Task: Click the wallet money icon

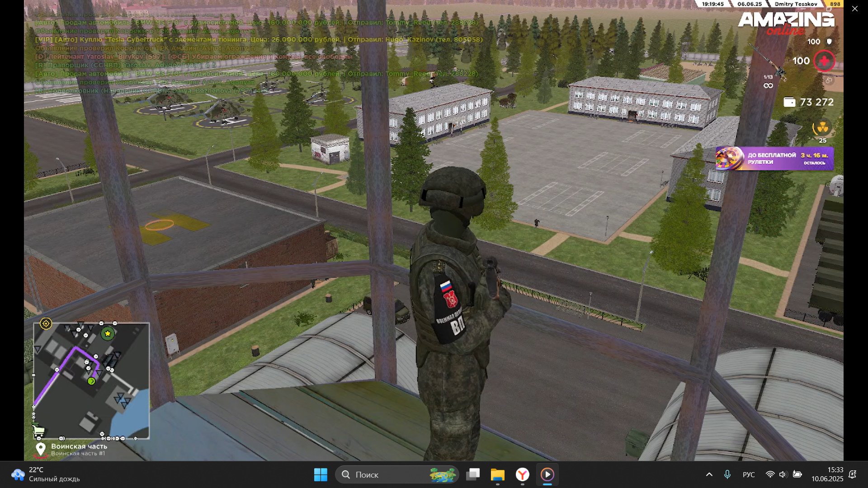Action: [x=789, y=102]
